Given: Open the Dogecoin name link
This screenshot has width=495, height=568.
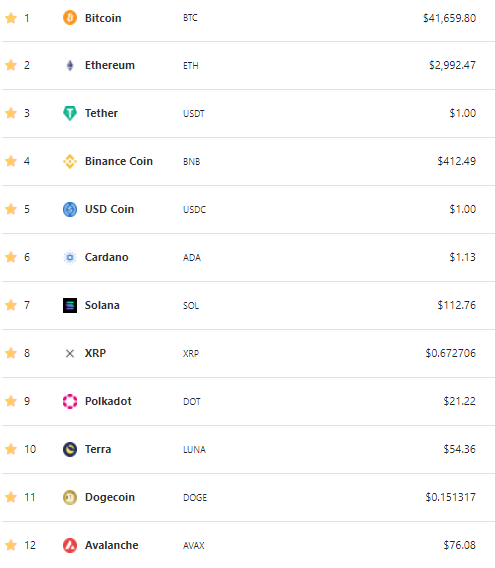Looking at the screenshot, I should pyautogui.click(x=110, y=497).
